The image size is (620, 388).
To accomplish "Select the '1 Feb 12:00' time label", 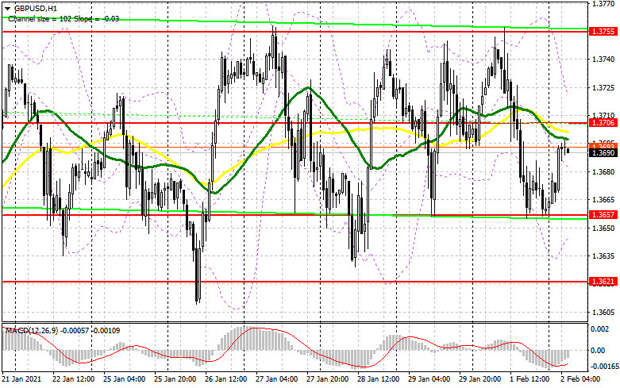I will [x=529, y=379].
